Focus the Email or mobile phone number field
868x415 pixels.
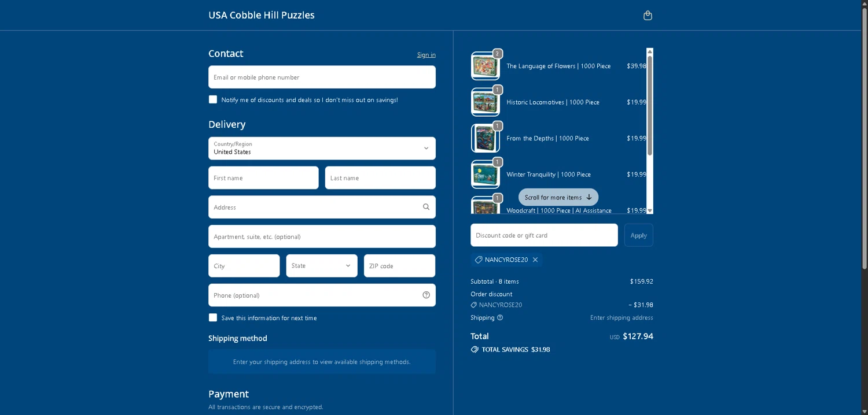coord(322,77)
